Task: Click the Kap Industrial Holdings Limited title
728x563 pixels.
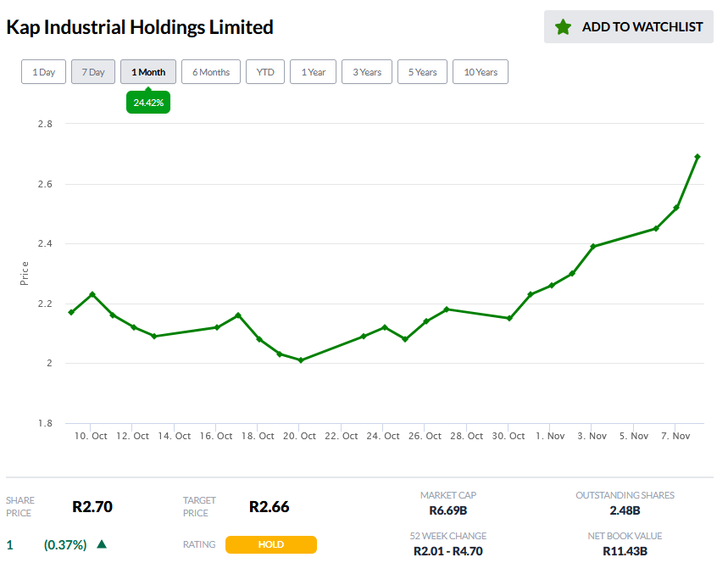Action: click(x=140, y=27)
